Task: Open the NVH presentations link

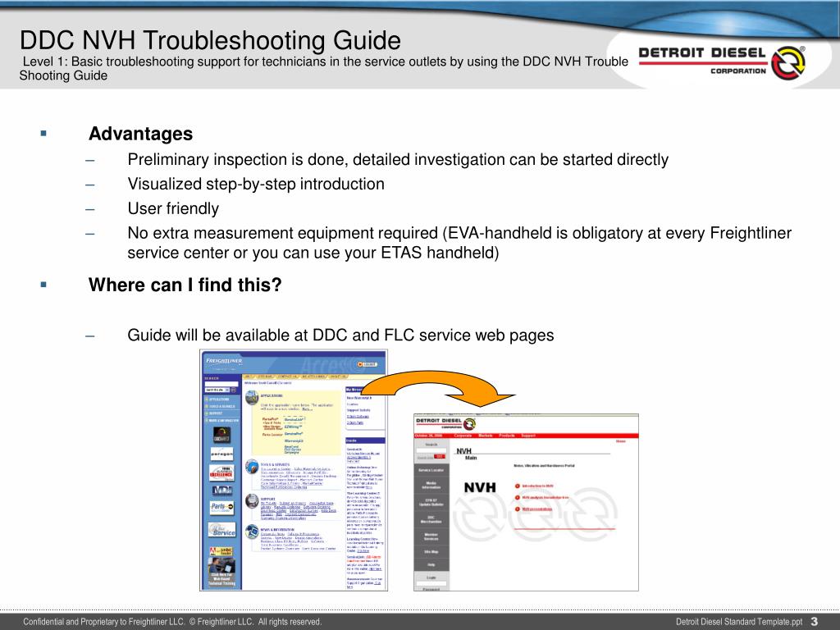Action: (537, 509)
